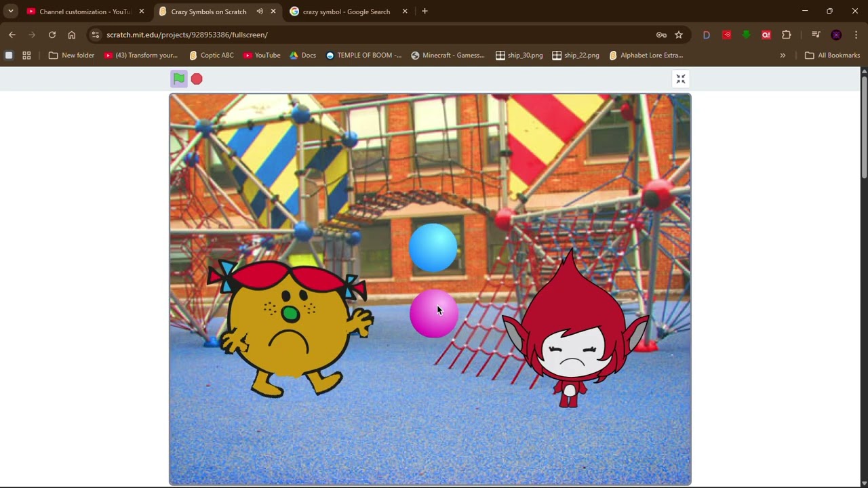
Task: Close the crazy symbol Google Search tab
Action: [405, 12]
